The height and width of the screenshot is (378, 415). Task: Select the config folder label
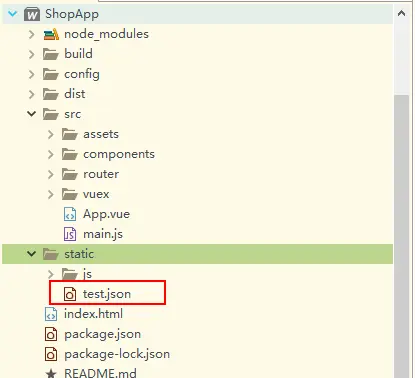coord(82,74)
